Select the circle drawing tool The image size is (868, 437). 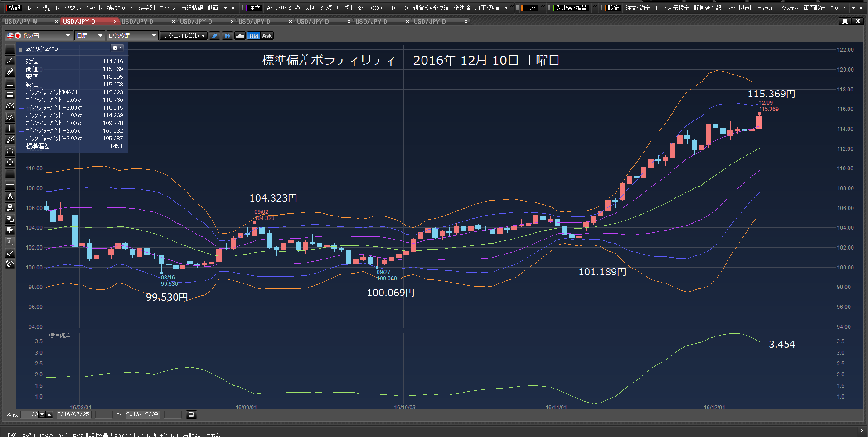tap(10, 162)
